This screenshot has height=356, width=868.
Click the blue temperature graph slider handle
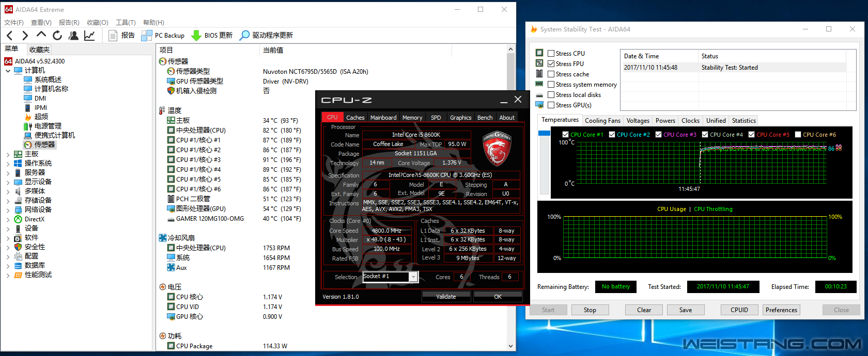click(544, 134)
